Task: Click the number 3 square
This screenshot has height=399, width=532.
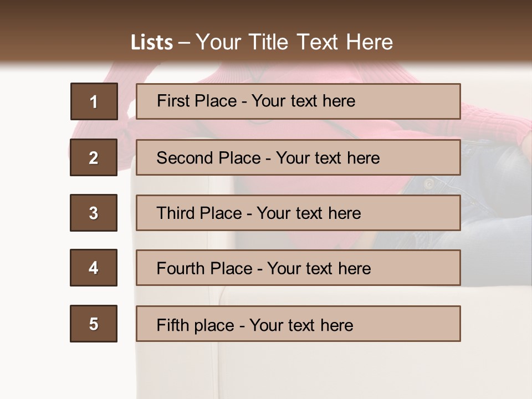Action: pyautogui.click(x=94, y=213)
